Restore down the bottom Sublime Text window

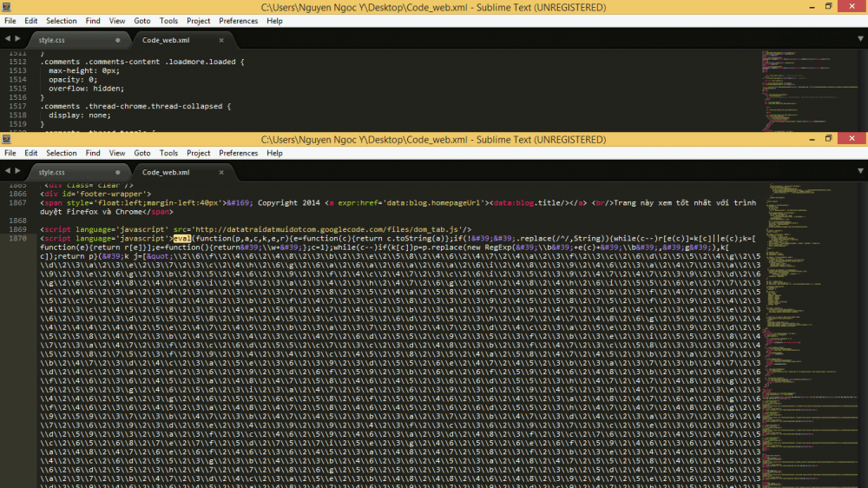pos(829,139)
